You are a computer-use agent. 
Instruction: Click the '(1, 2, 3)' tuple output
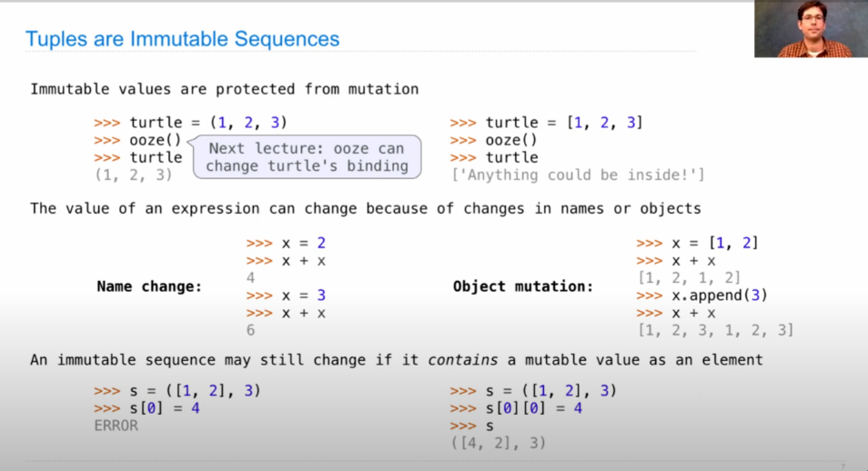point(134,175)
